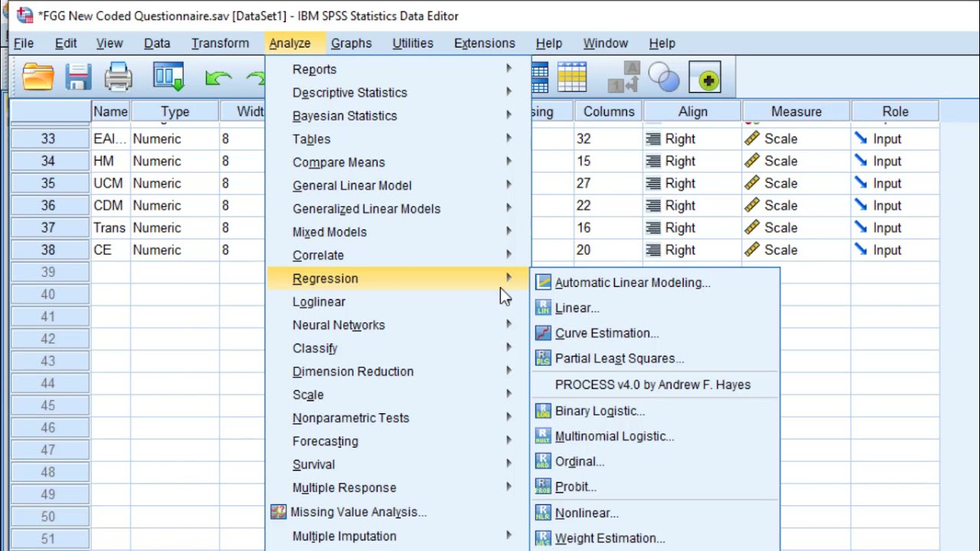Click the Binary Logistic icon
The height and width of the screenshot is (551, 980).
543,411
